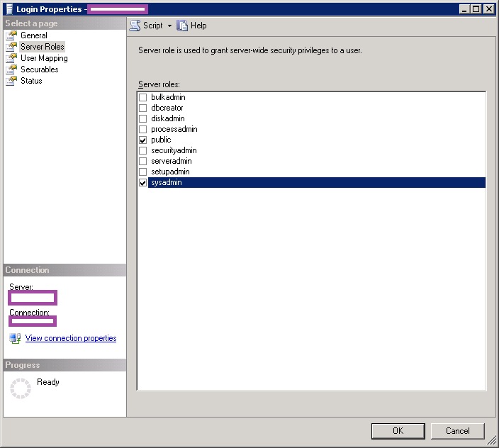Click the connection properties network icon
This screenshot has width=499, height=448.
(x=15, y=338)
